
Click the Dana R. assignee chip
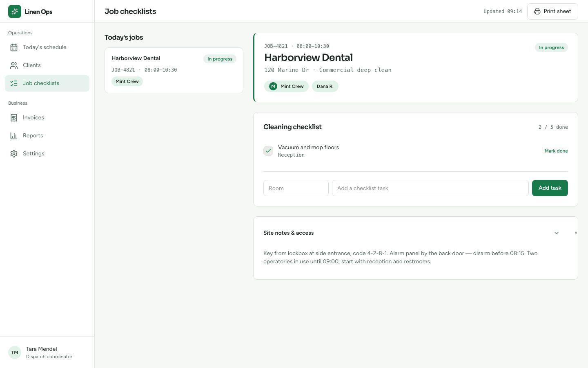[325, 86]
